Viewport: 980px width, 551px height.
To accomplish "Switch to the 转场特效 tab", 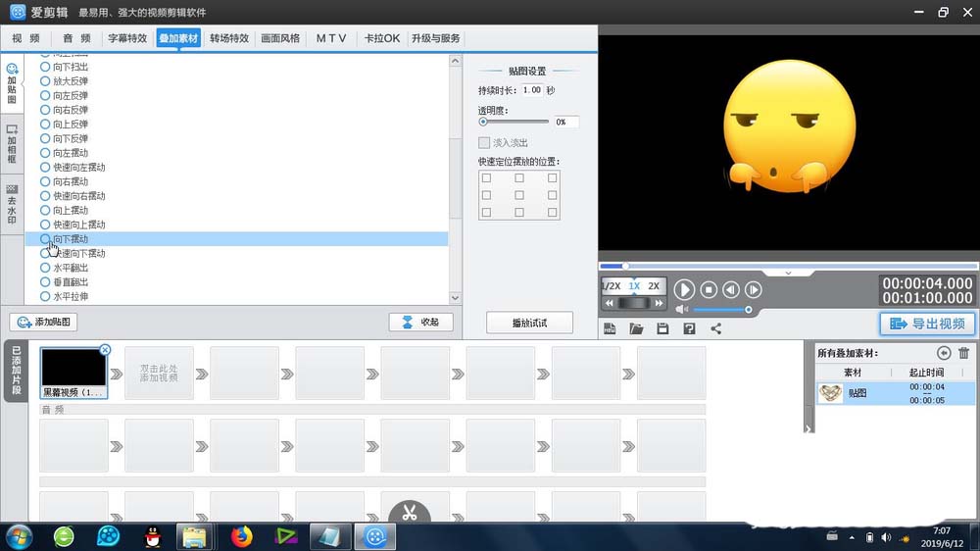I will [229, 38].
